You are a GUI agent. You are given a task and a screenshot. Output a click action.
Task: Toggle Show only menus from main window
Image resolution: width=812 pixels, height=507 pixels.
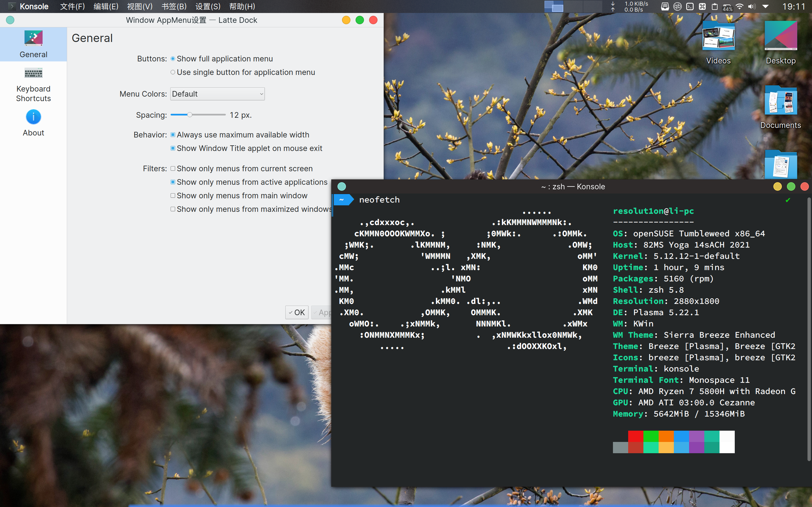173,195
